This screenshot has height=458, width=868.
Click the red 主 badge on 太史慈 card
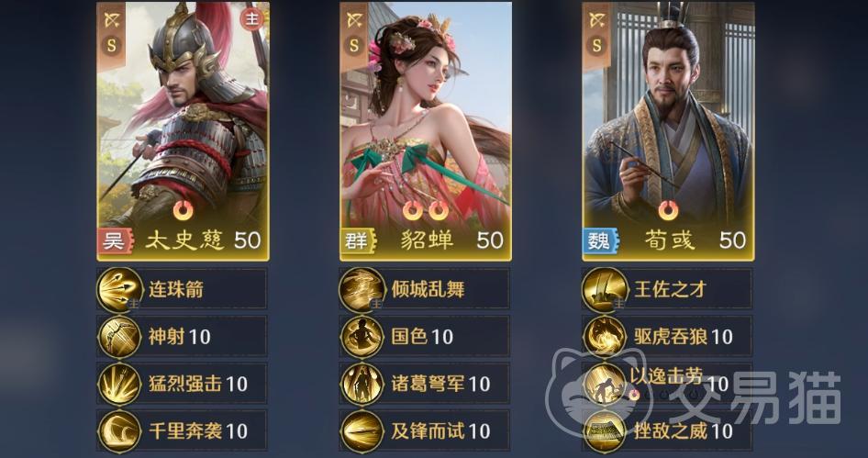[252, 19]
